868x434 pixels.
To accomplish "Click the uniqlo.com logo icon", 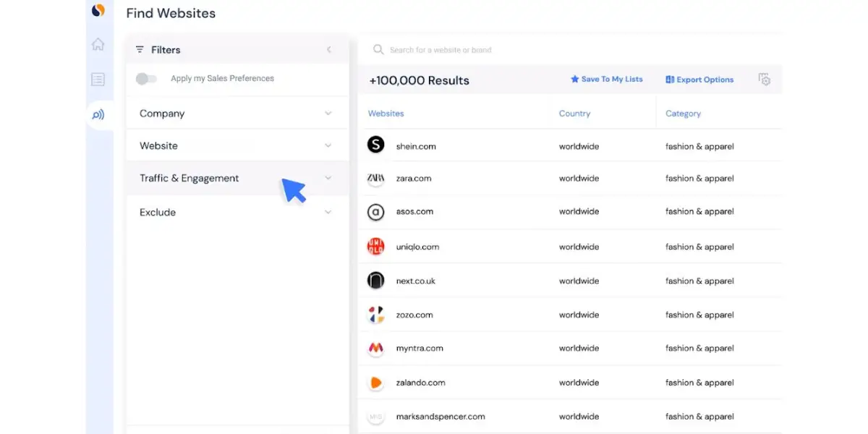I will point(376,247).
